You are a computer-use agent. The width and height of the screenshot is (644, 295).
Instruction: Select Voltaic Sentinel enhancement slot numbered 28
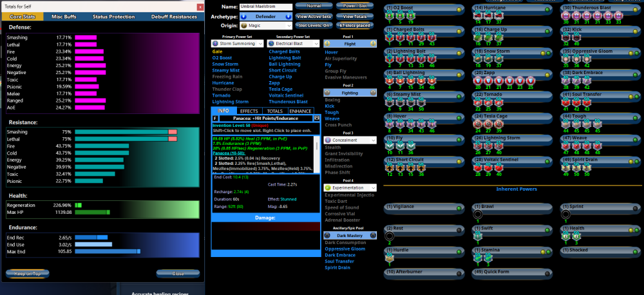pos(478,167)
